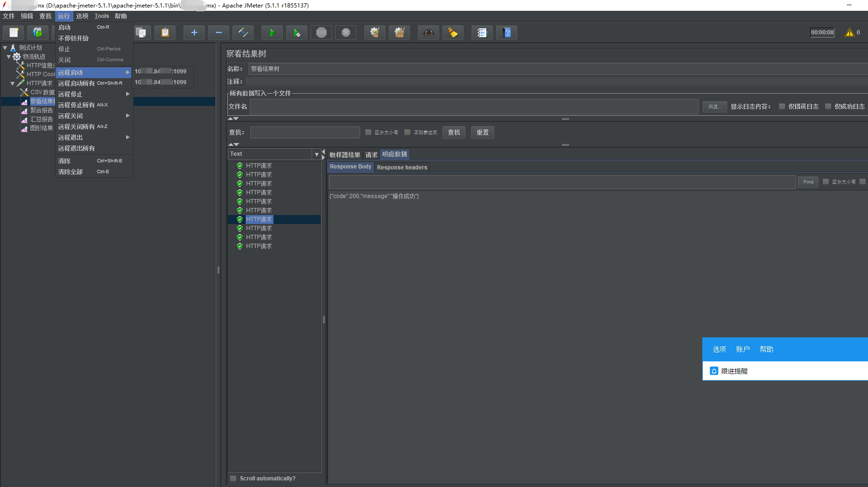Click the 测试计划 flask icon in tree
The image size is (868, 487).
coord(13,48)
